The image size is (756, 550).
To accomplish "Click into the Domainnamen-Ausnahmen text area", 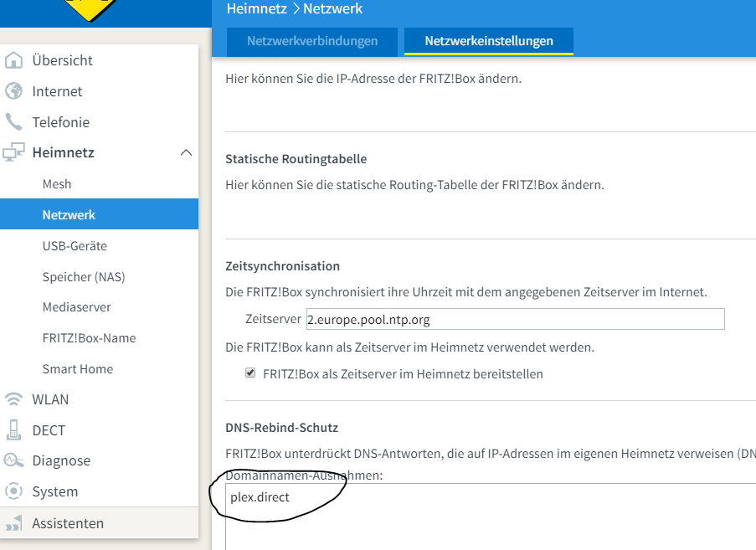I will coord(491,517).
